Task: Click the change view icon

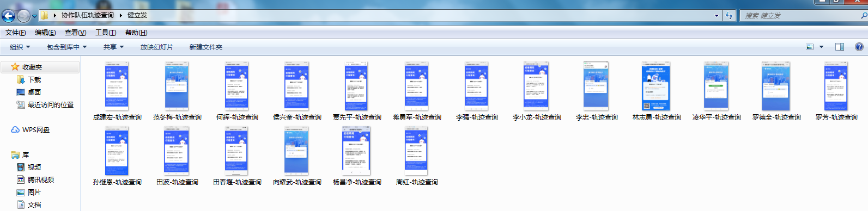Action: [x=810, y=47]
